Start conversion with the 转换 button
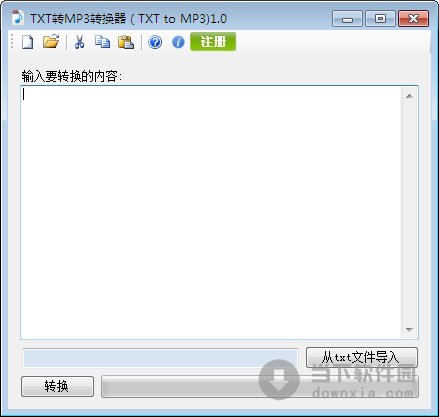The height and width of the screenshot is (417, 439). 57,386
